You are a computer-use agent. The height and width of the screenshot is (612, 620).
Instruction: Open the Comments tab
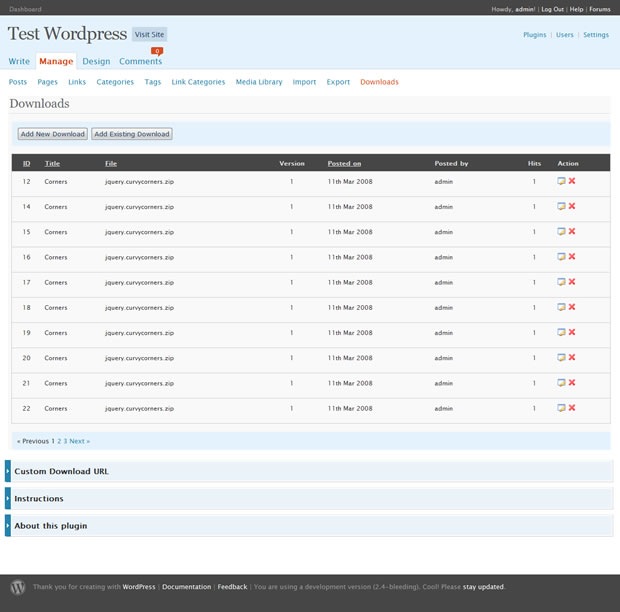click(x=141, y=61)
